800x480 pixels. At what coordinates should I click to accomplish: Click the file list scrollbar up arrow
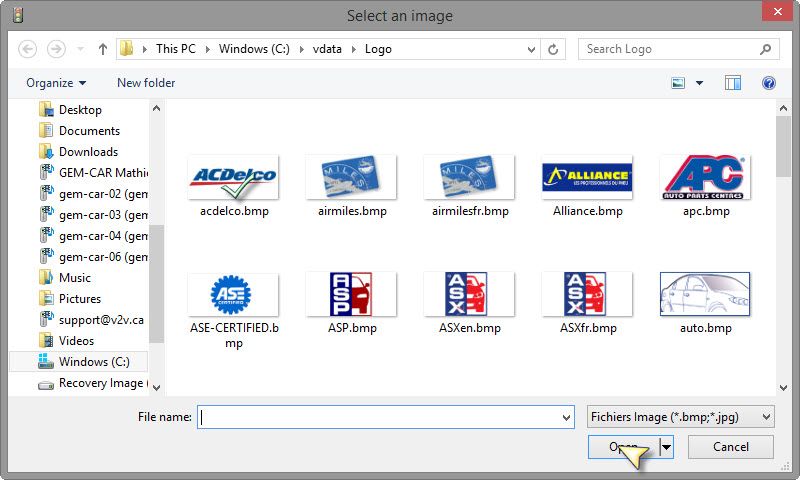[x=784, y=108]
